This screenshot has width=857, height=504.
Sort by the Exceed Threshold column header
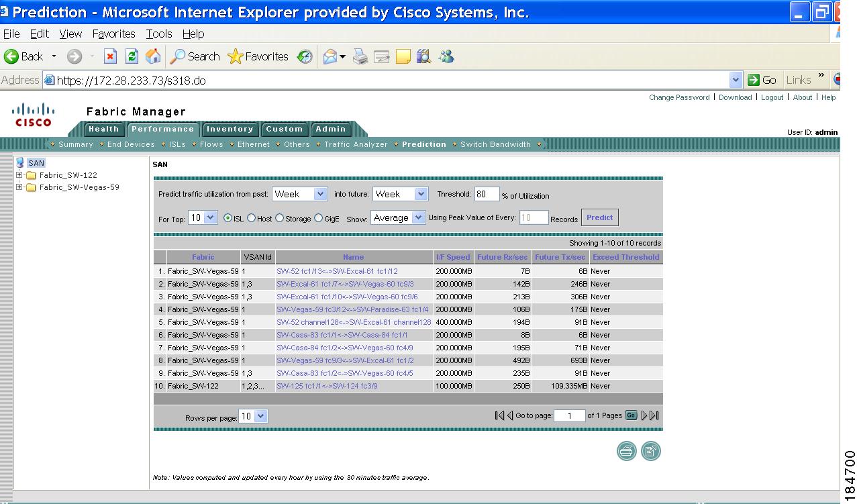tap(625, 257)
